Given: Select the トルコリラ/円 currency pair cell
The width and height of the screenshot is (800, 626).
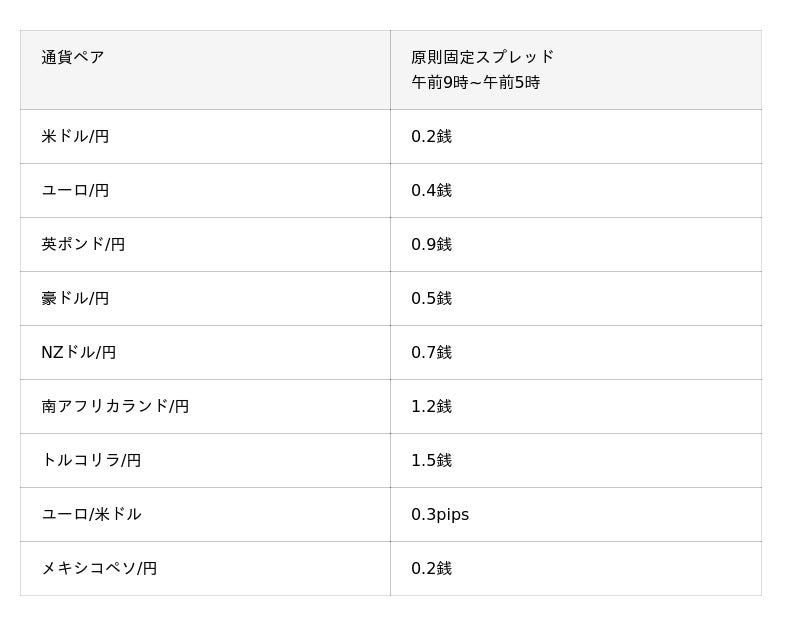Looking at the screenshot, I should coord(91,461).
